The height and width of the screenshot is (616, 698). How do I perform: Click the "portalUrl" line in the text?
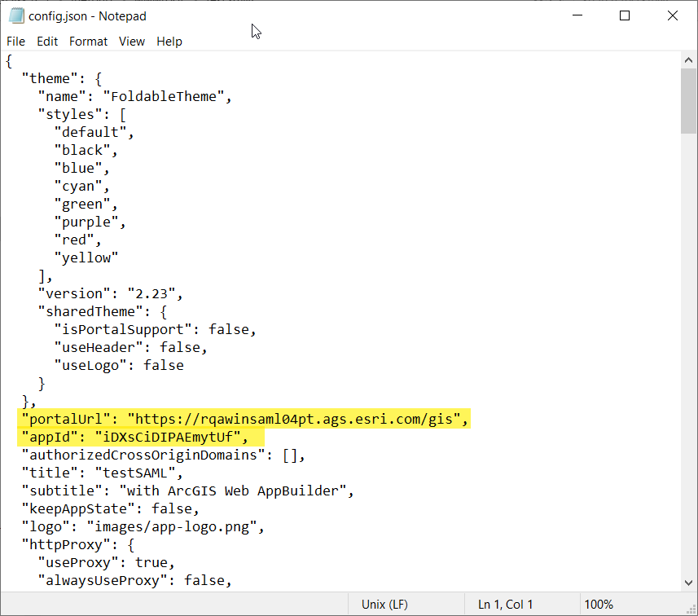(x=245, y=419)
